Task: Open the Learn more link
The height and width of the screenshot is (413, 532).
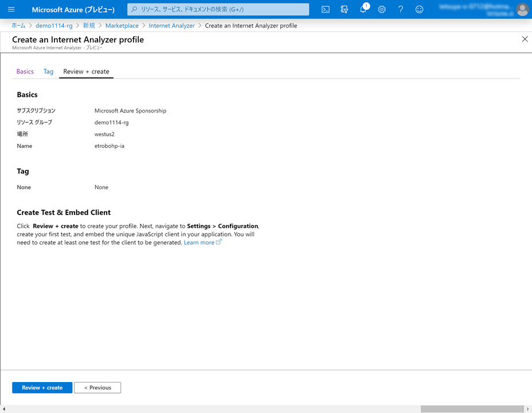Action: tap(199, 242)
